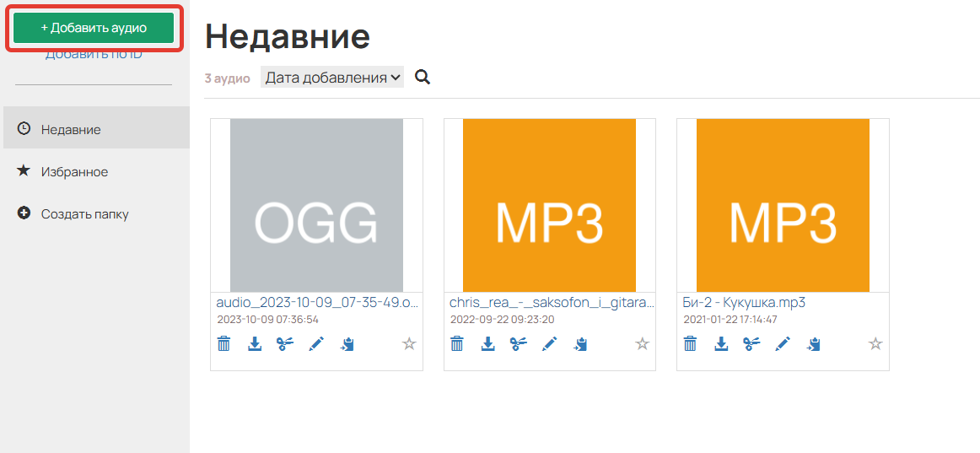Click the clipboard icon for Би-2 Кукушка.mp3

[814, 343]
